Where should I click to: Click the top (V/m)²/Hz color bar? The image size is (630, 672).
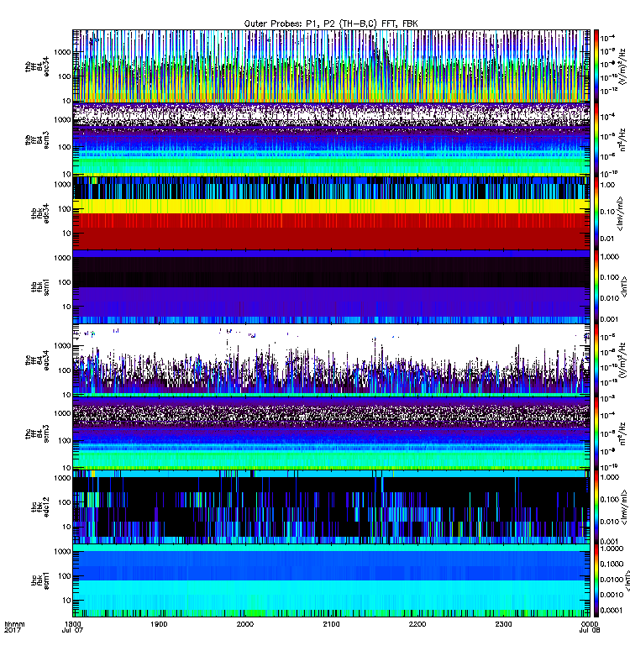(596, 66)
